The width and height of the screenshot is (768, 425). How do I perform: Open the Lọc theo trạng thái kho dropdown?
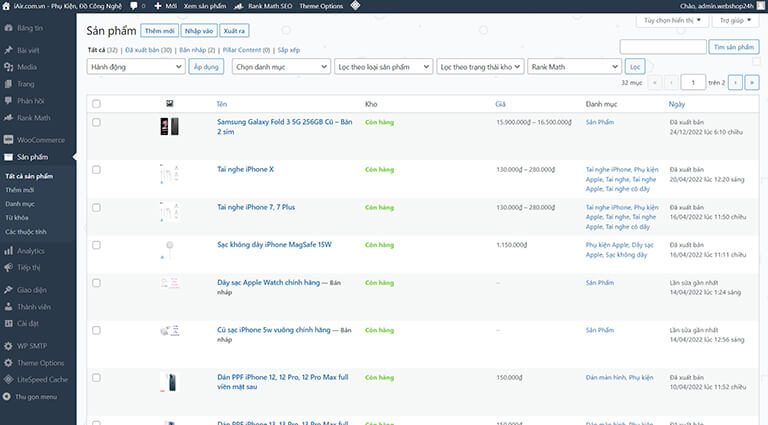(x=480, y=66)
